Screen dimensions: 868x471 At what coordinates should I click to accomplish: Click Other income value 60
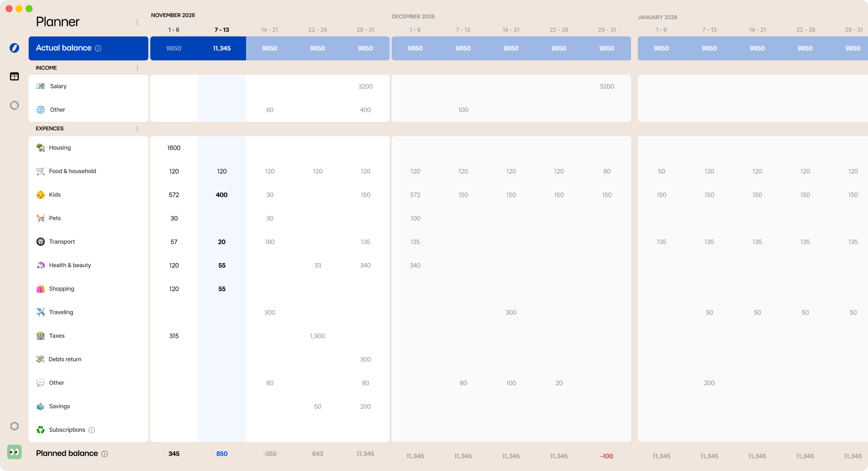270,110
